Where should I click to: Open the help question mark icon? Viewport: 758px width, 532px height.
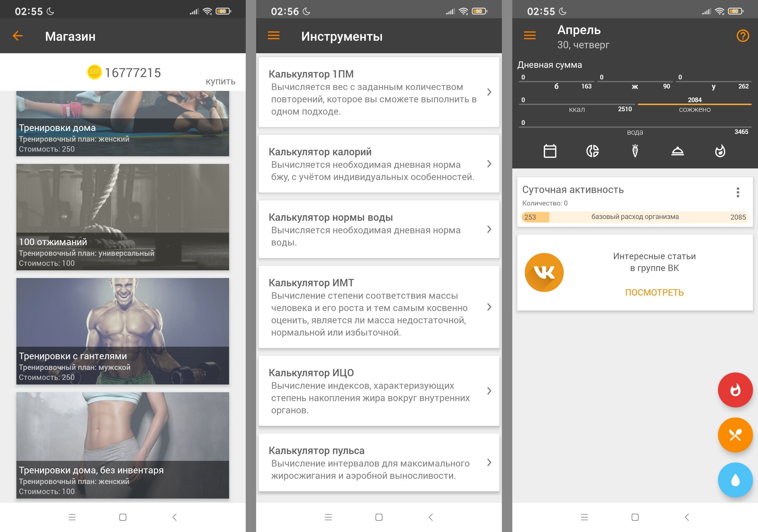pyautogui.click(x=743, y=36)
